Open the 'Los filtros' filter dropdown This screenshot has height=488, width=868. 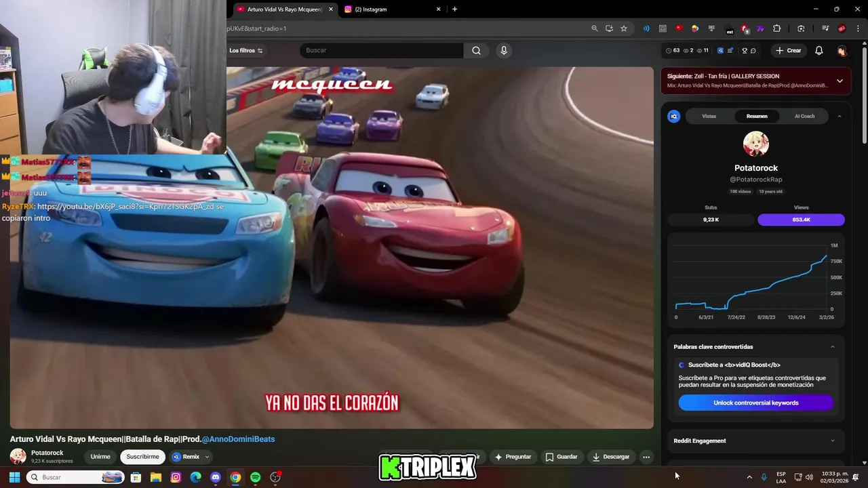[x=245, y=51]
